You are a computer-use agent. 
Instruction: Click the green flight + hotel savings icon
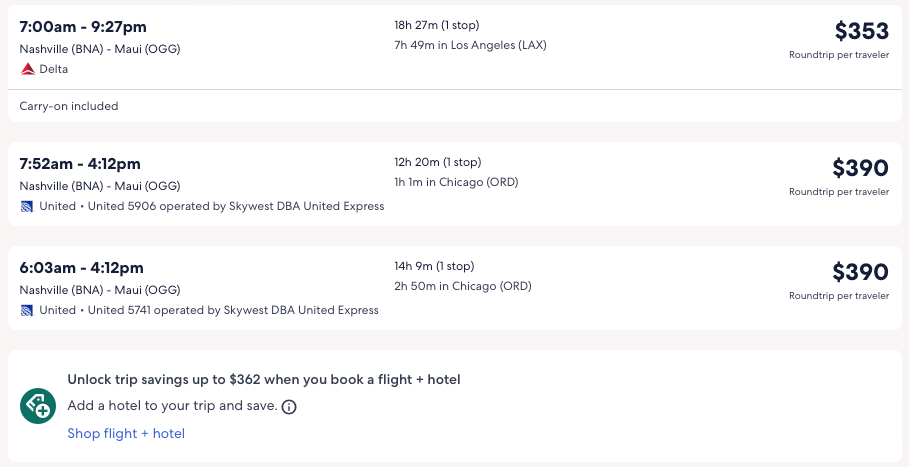click(x=38, y=406)
